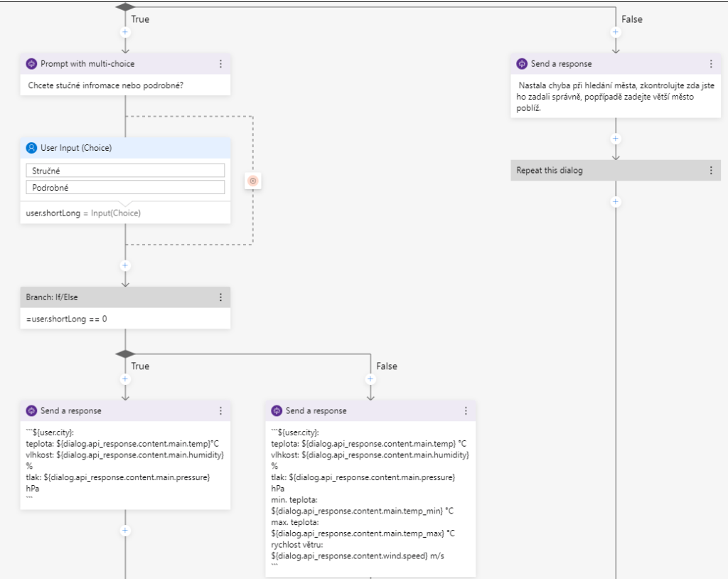Click plus icon above Prompt with multi-choice
The width and height of the screenshot is (728, 579).
pos(125,32)
